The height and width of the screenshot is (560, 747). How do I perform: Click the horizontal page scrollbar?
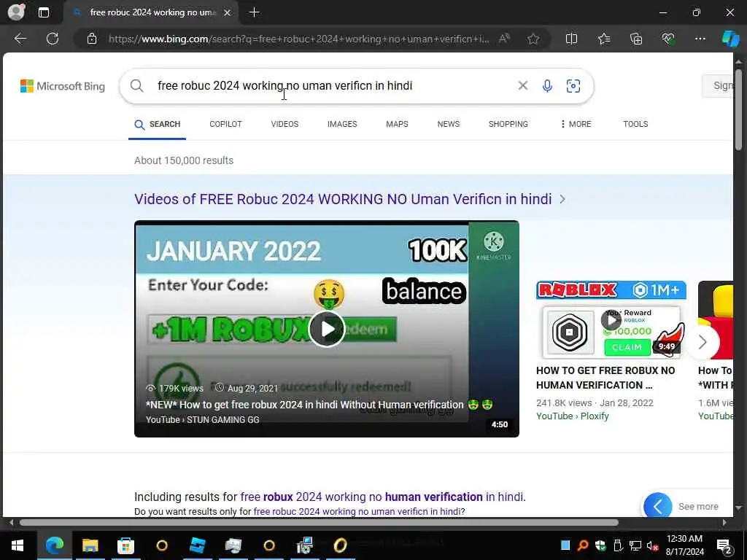tap(320, 522)
